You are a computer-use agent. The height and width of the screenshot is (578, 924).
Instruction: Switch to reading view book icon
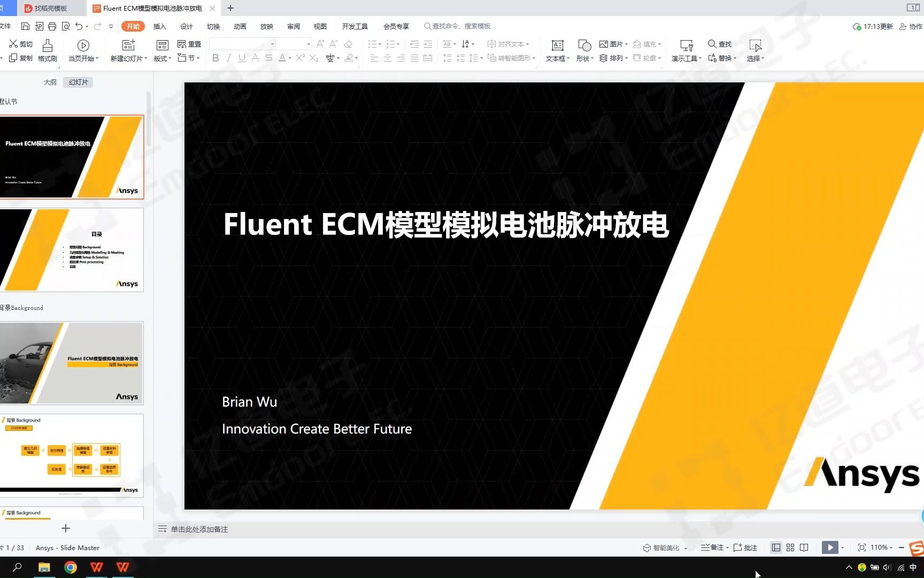(x=804, y=547)
